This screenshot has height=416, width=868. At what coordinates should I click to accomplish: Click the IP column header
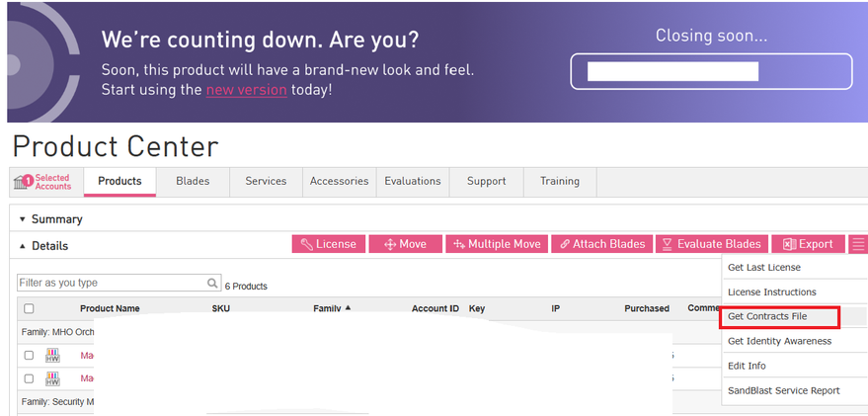tap(555, 308)
